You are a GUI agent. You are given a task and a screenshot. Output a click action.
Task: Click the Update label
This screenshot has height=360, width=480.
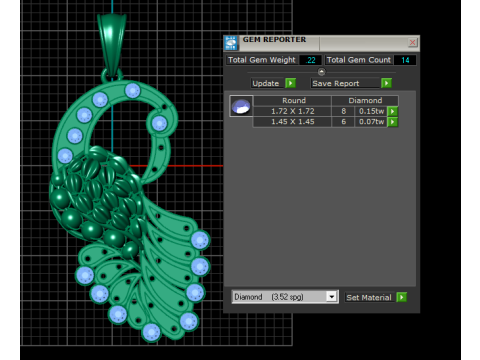pos(266,83)
